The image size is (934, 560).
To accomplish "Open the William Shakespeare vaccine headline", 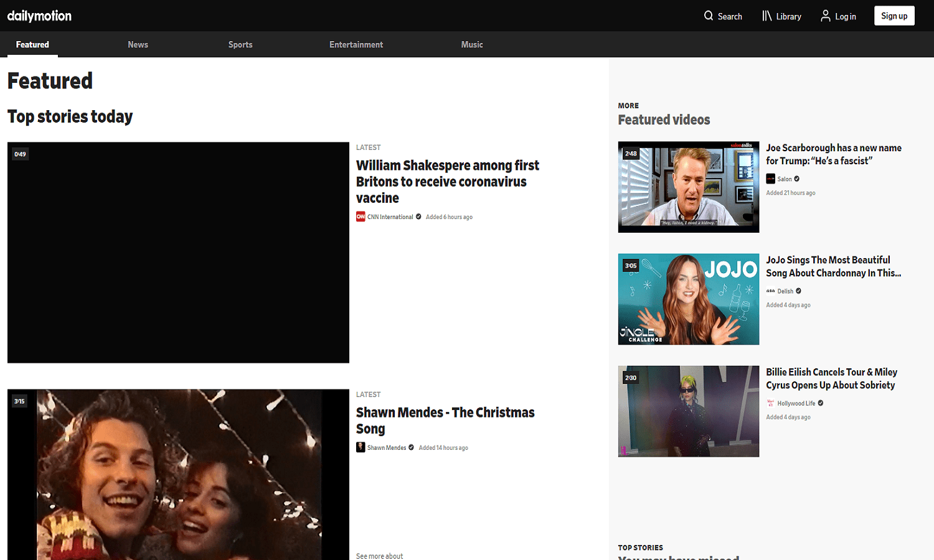I will 447,181.
